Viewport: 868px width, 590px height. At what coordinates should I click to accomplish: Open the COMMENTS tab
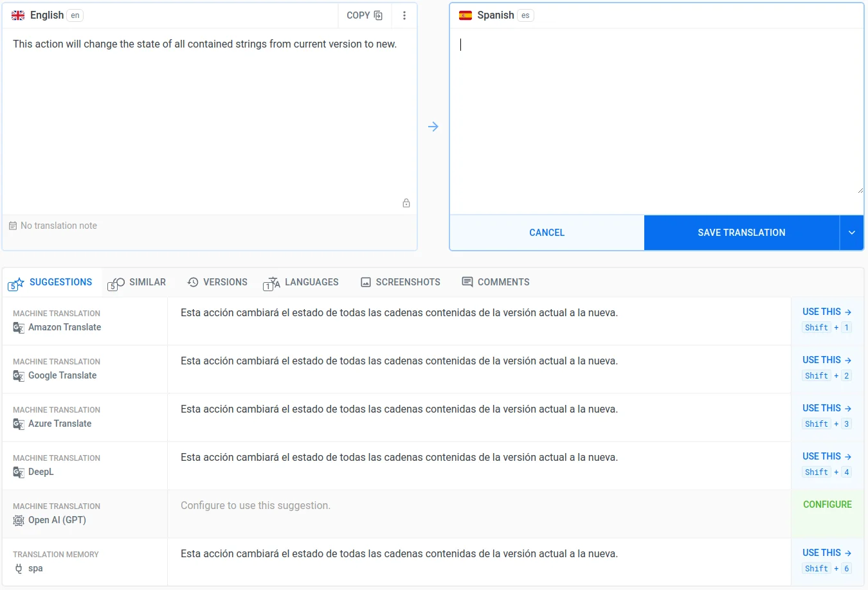click(x=495, y=282)
